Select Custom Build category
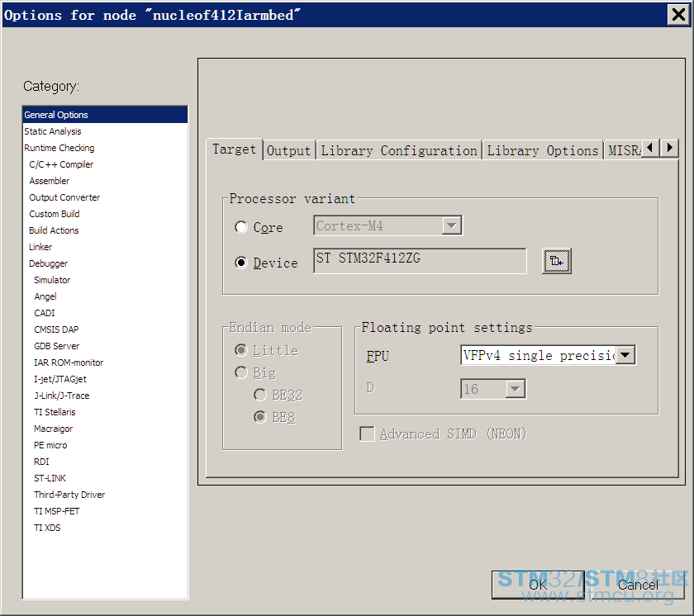 pyautogui.click(x=106, y=214)
